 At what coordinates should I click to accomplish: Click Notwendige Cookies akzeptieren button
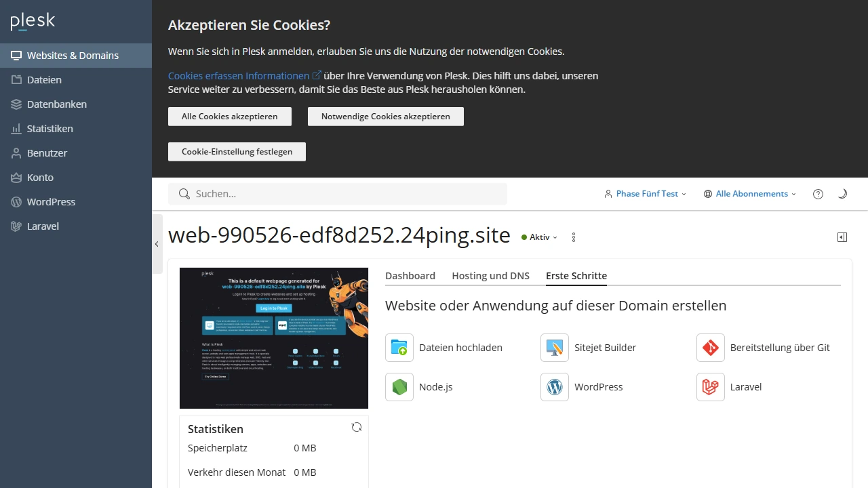pyautogui.click(x=386, y=117)
